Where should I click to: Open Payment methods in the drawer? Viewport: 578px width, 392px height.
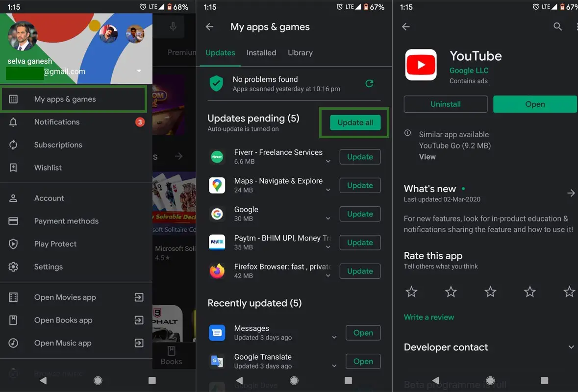coord(76,221)
